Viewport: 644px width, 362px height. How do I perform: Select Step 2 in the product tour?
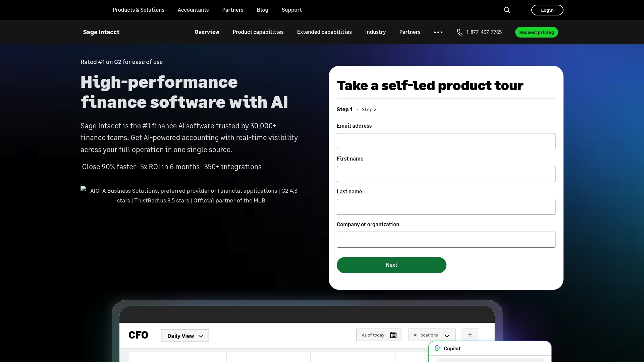coord(369,109)
